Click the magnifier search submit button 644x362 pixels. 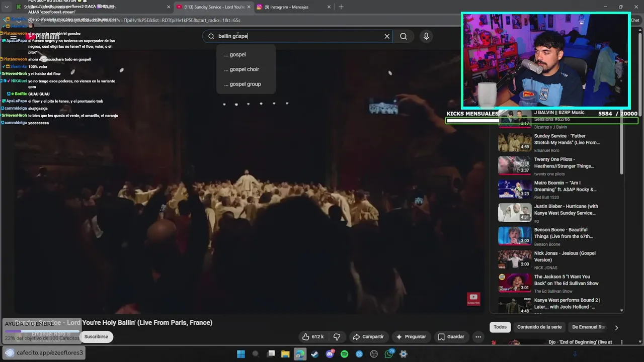pos(404,36)
